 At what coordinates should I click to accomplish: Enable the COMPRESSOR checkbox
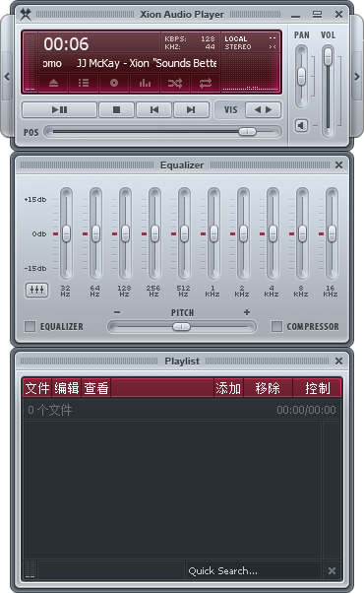point(276,326)
